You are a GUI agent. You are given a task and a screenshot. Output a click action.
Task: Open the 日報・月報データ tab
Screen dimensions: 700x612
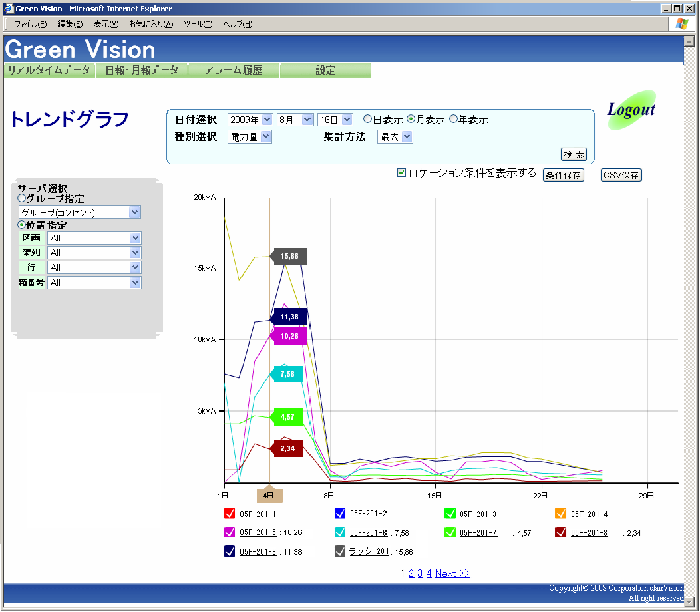pyautogui.click(x=142, y=70)
